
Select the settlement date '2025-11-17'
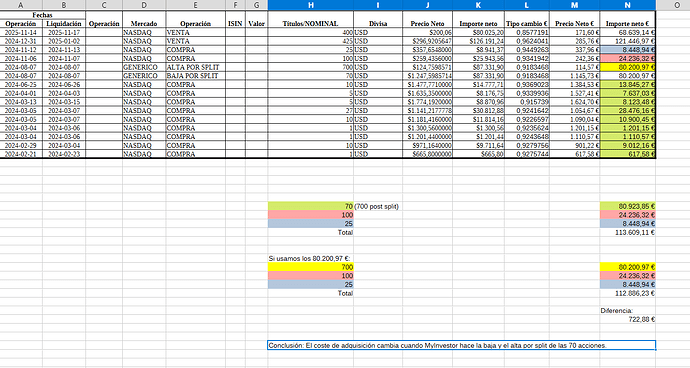(64, 33)
